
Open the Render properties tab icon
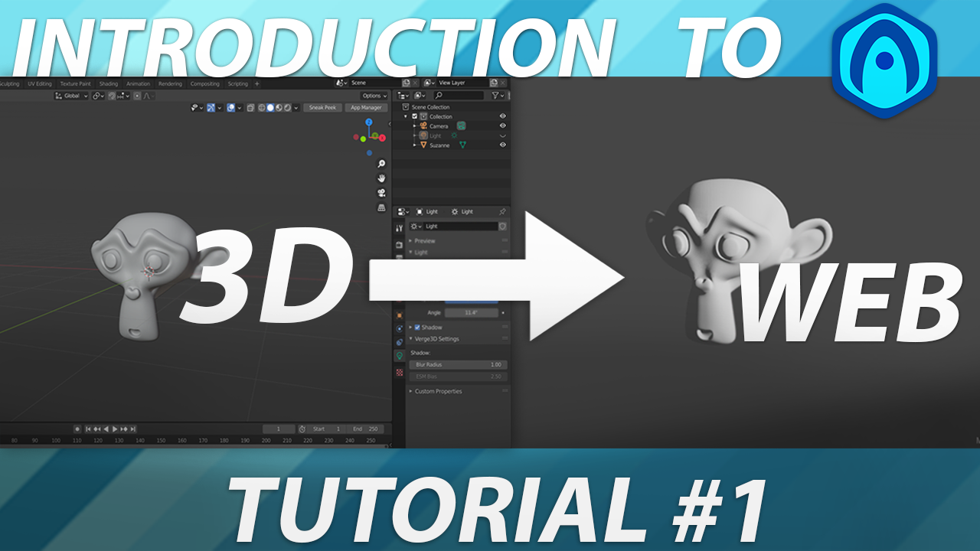399,245
